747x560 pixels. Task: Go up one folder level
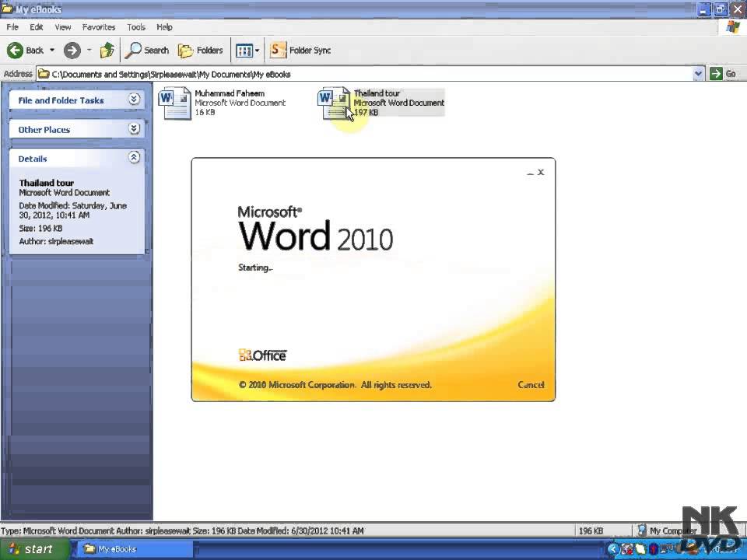(107, 50)
